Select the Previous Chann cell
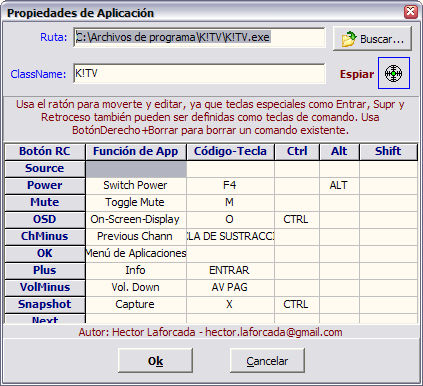Viewport: 423px width, 386px height. [x=136, y=237]
